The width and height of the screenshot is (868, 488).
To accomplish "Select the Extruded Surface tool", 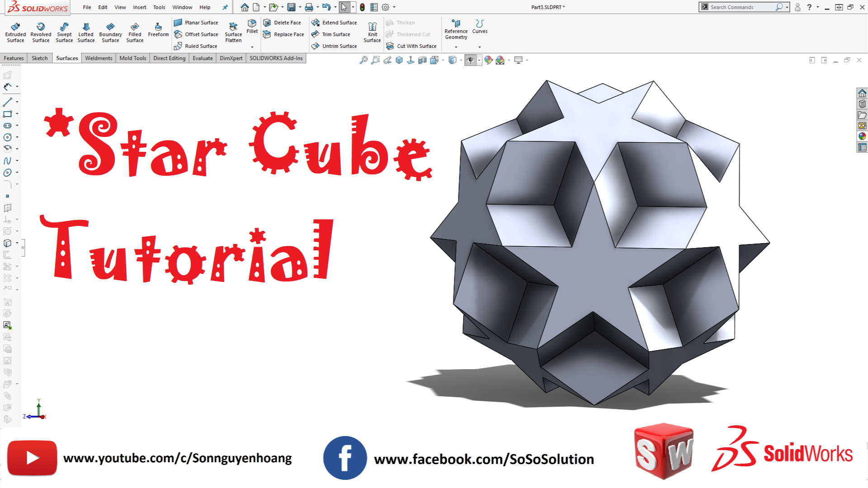I will [15, 32].
